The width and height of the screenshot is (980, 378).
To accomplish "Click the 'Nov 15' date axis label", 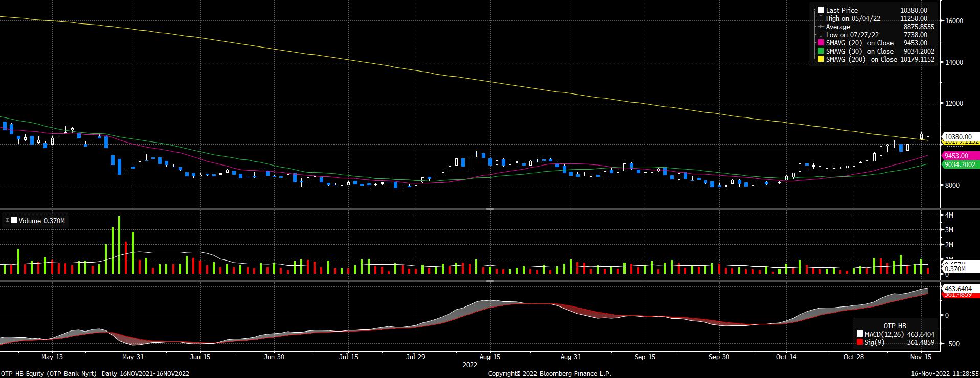I will tap(921, 357).
